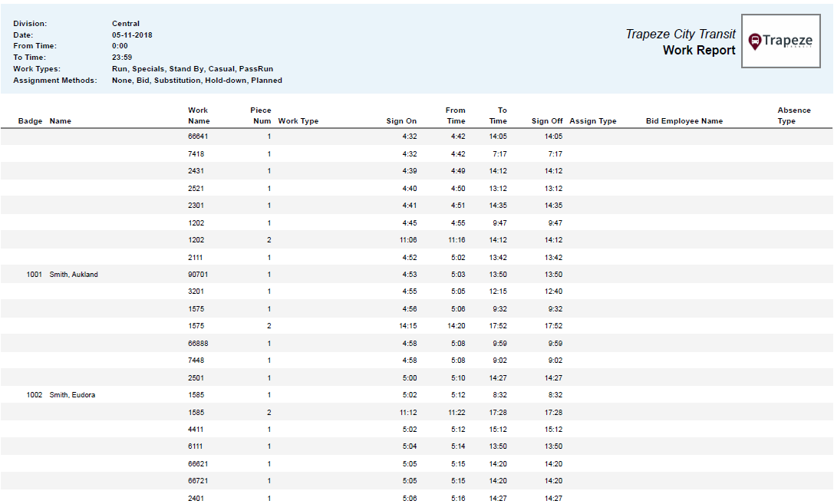Click the Division value Central
This screenshot has height=504, width=834.
[126, 24]
